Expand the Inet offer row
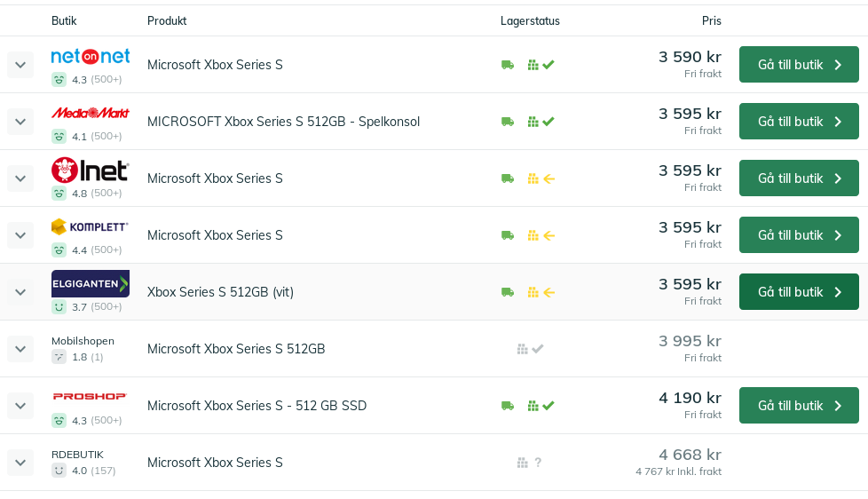The width and height of the screenshot is (868, 499). click(x=20, y=178)
